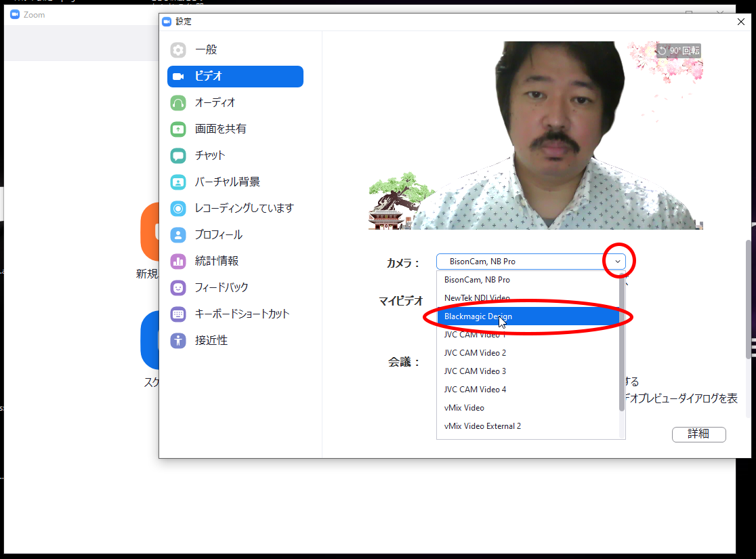Click the video preview image
Image resolution: width=756 pixels, height=559 pixels.
536,136
